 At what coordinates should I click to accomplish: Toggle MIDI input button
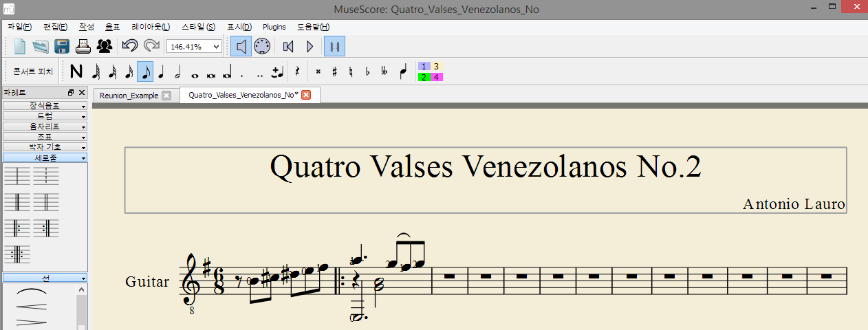(x=261, y=46)
